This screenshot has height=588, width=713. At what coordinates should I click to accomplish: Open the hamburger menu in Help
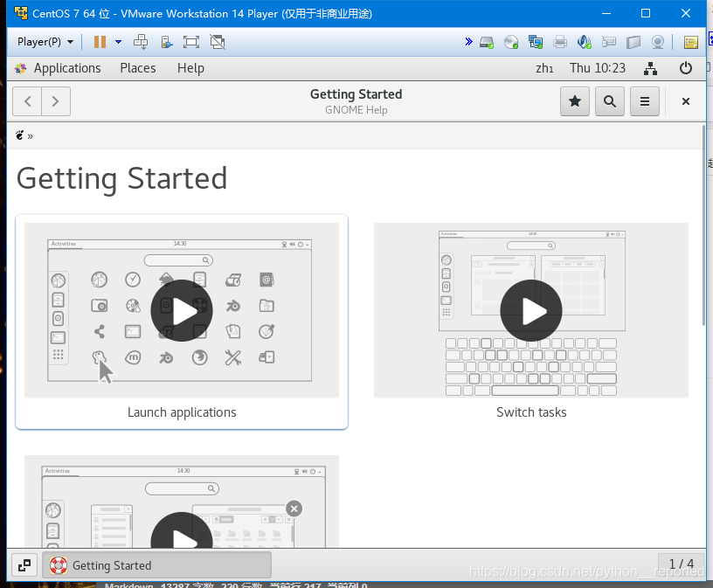(645, 101)
